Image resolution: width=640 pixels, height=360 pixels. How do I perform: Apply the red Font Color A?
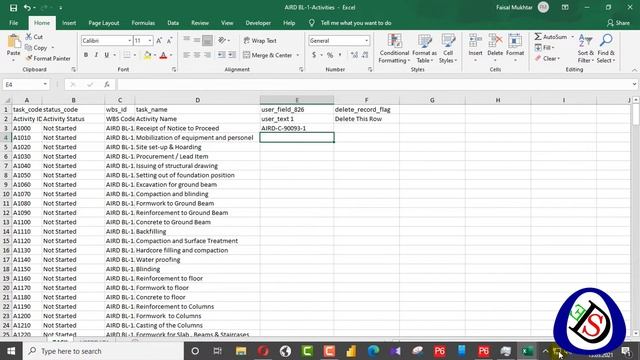[x=163, y=55]
